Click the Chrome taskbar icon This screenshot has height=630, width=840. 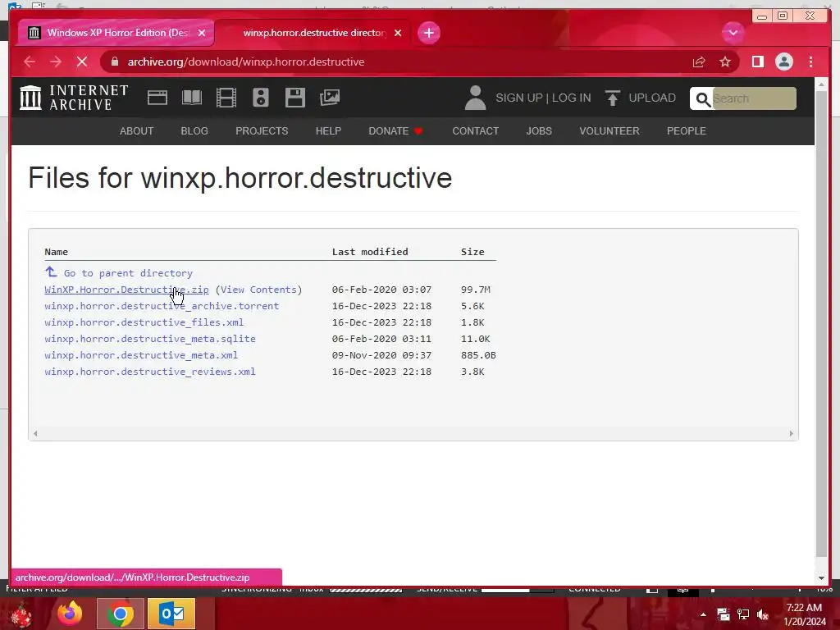tap(120, 614)
